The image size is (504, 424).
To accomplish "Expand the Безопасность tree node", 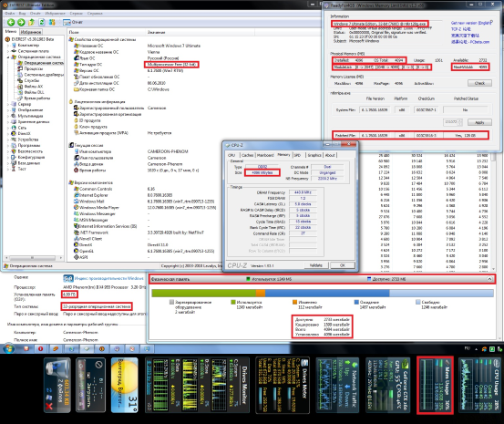I will coord(8,151).
